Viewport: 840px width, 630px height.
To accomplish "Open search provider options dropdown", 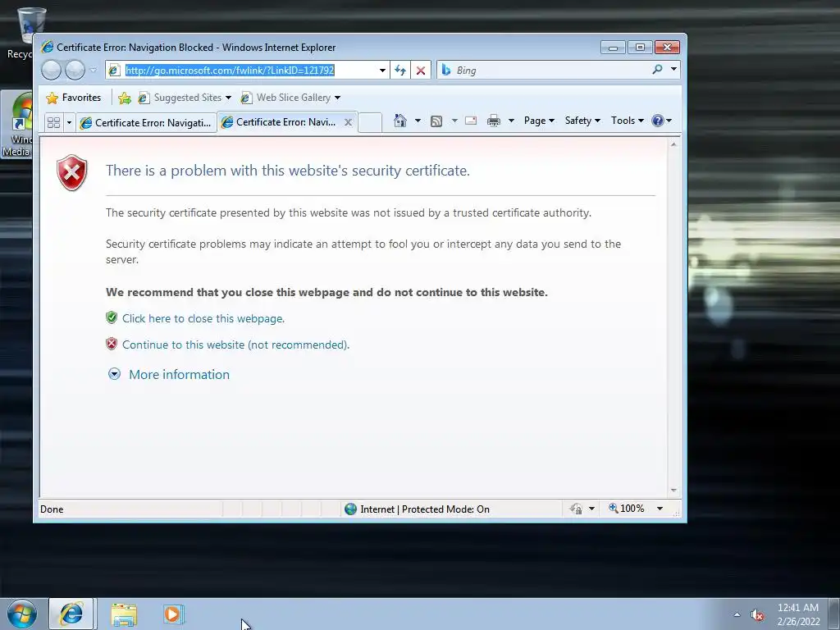I will pos(673,69).
